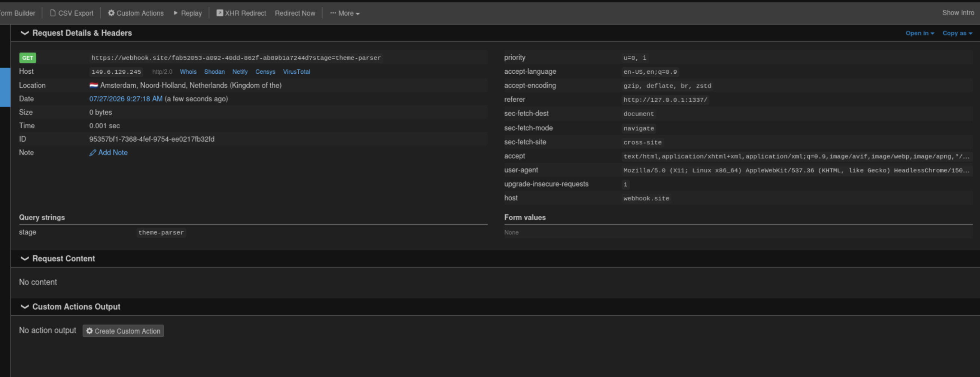Open the Netify lookup link
The image size is (980, 377).
240,71
